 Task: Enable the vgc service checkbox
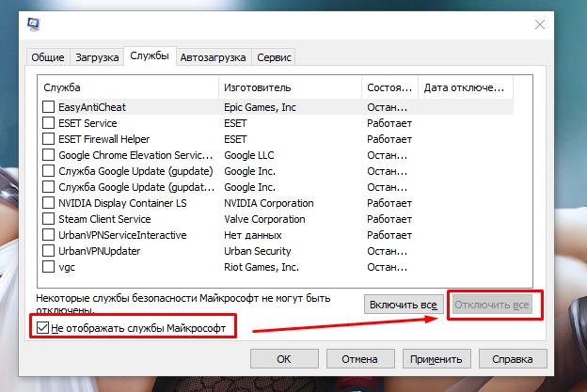48,267
